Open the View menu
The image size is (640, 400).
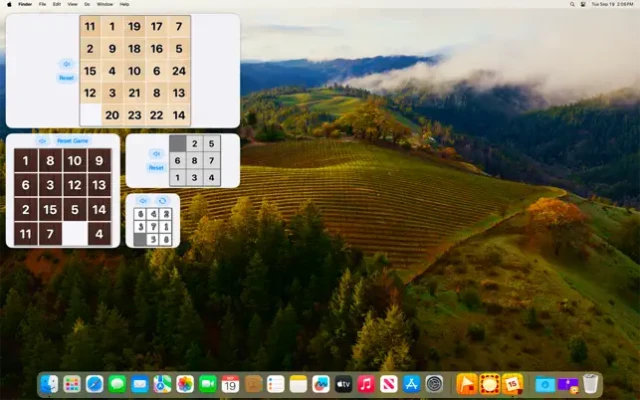[72, 4]
